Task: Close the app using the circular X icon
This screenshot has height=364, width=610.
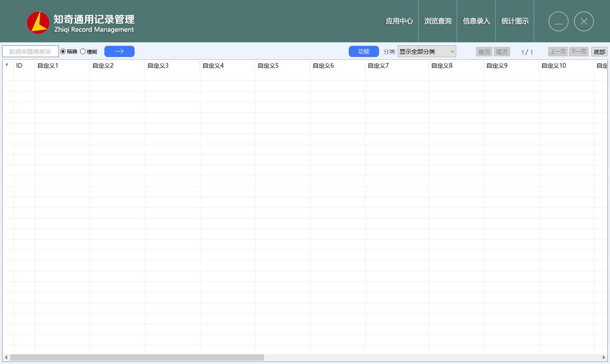Action: [x=584, y=22]
